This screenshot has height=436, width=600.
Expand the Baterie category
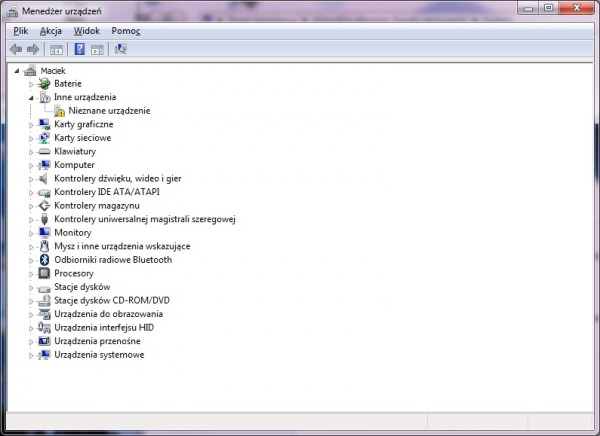(31, 84)
